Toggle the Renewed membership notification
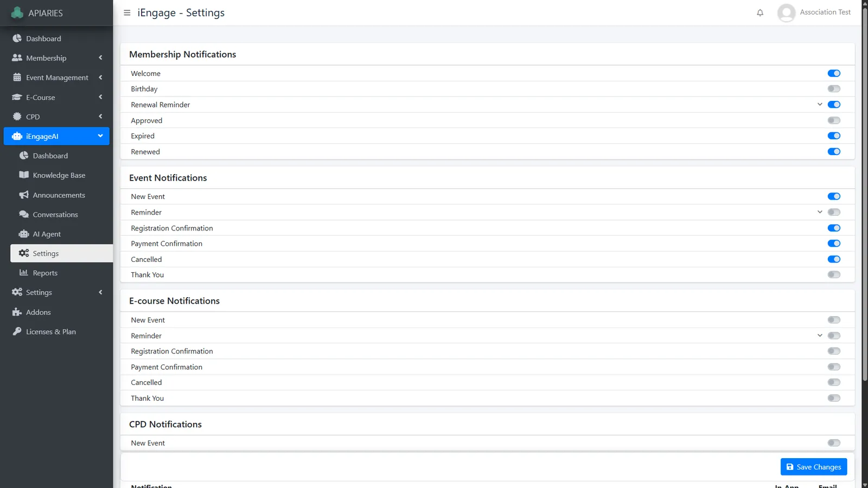Viewport: 868px width, 488px height. (x=834, y=152)
